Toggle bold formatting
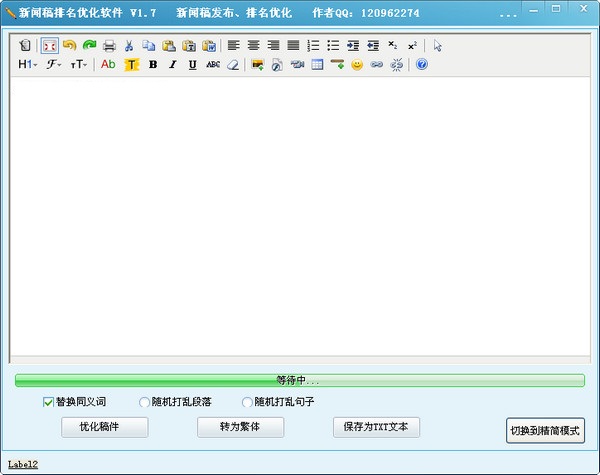Screen dimensions: 600x475 coord(153,65)
